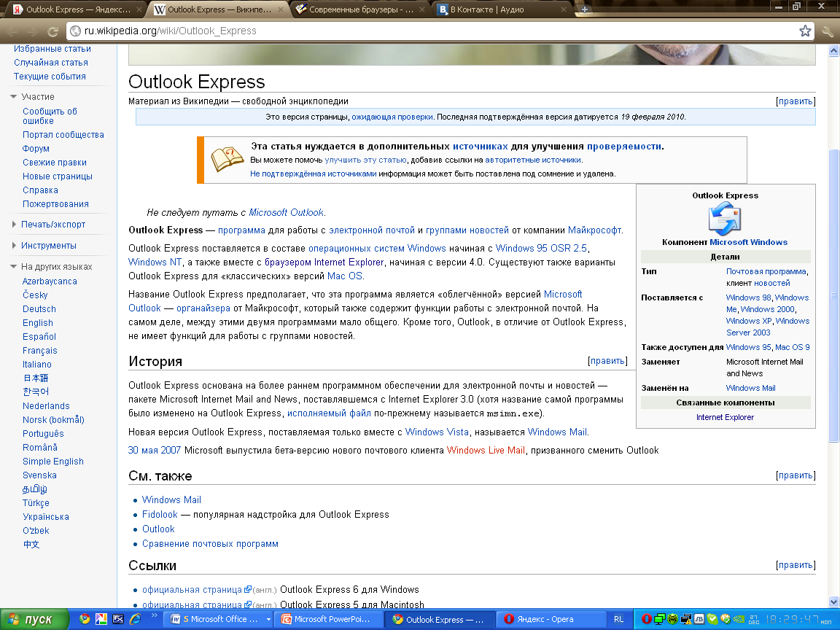The width and height of the screenshot is (840, 630).
Task: Launch Picasa from the quick launch bar
Action: 101,619
